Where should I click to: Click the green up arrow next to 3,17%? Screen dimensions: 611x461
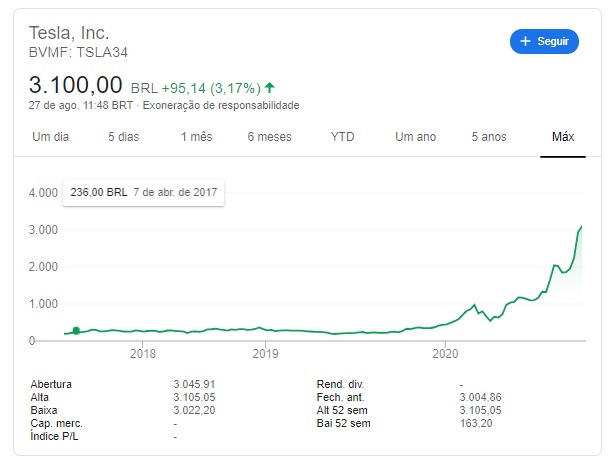point(269,87)
